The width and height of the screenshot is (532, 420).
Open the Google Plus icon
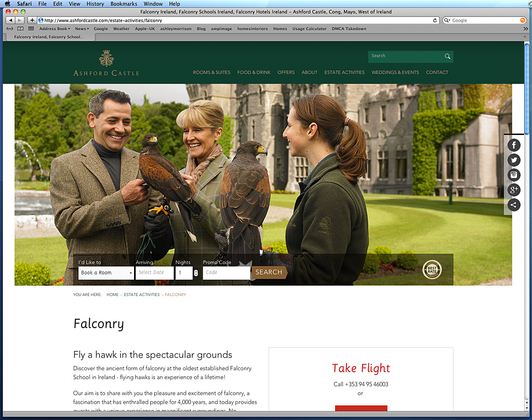[x=513, y=190]
